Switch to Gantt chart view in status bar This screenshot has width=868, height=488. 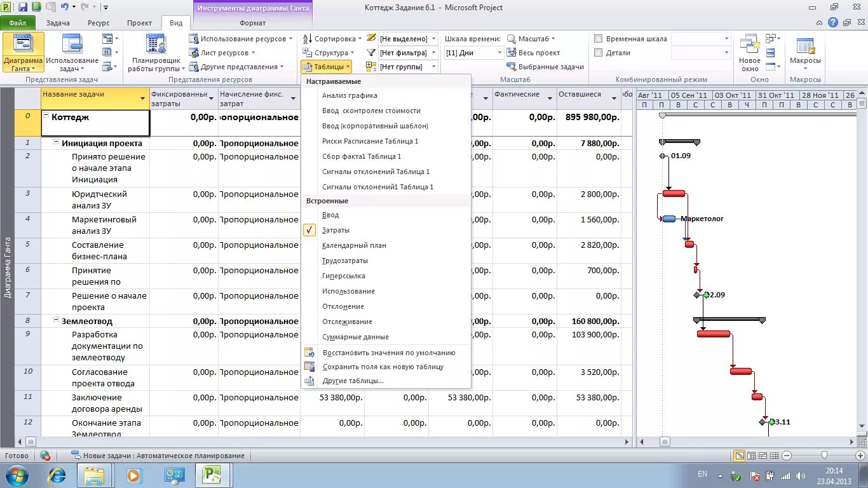(740, 456)
